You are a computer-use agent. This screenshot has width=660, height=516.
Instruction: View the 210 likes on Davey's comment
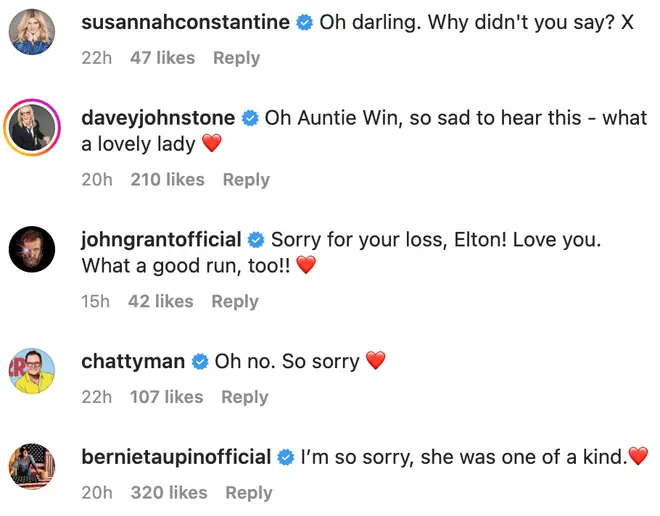coord(168,180)
